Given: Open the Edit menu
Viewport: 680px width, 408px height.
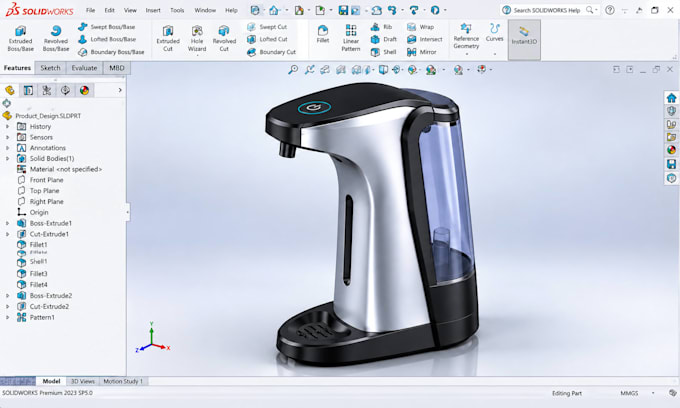Looking at the screenshot, I should [110, 10].
